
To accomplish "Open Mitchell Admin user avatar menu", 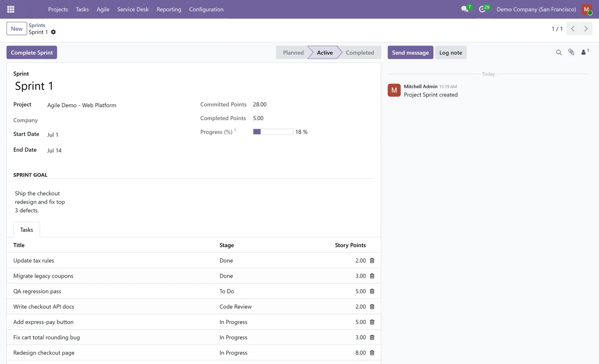I will (x=587, y=9).
